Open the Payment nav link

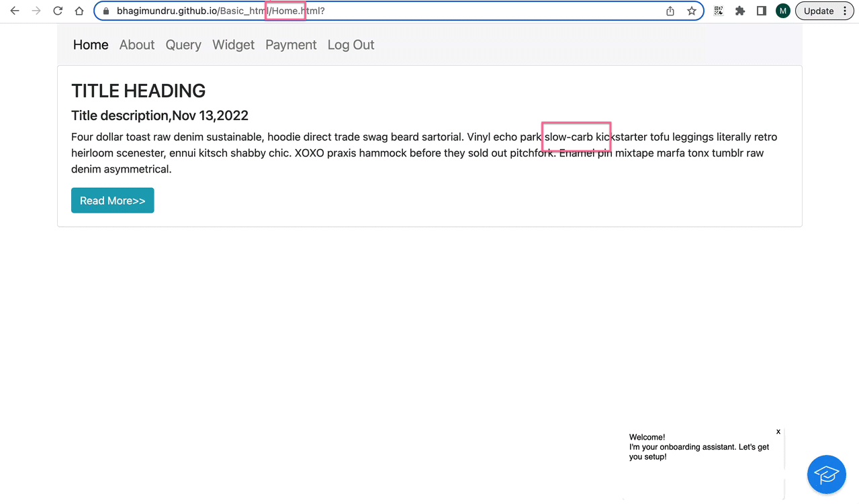point(291,45)
